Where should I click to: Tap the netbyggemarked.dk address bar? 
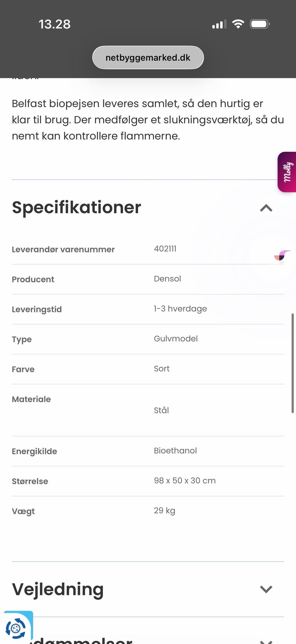click(148, 58)
